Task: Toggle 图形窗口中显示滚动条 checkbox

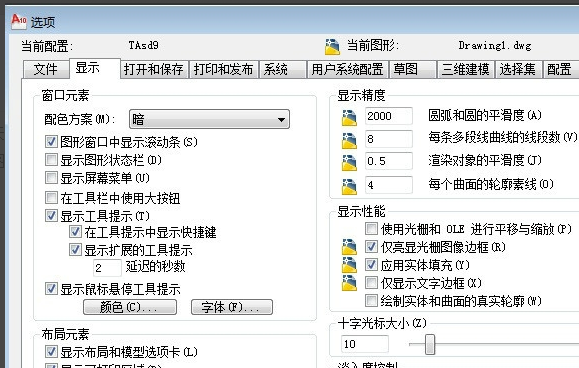Action: (x=51, y=141)
